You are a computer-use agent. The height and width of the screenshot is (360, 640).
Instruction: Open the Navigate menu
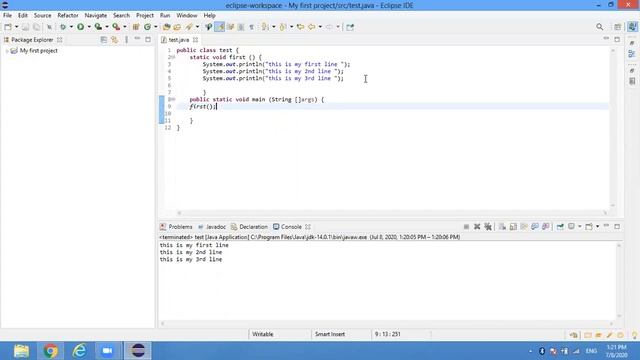pos(96,16)
